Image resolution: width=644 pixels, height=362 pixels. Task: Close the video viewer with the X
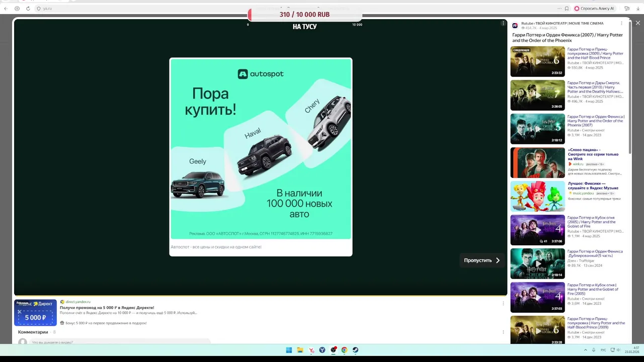pyautogui.click(x=638, y=23)
